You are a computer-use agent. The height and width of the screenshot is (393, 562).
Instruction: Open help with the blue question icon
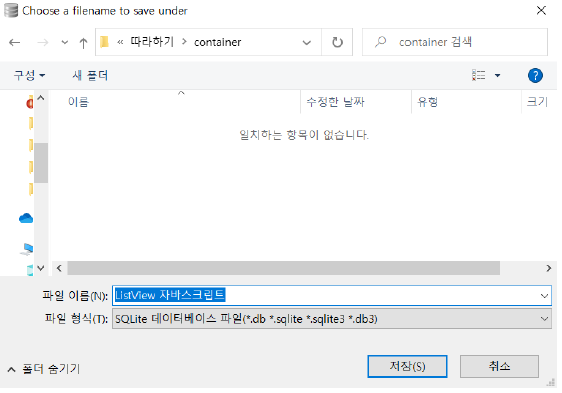(x=535, y=76)
